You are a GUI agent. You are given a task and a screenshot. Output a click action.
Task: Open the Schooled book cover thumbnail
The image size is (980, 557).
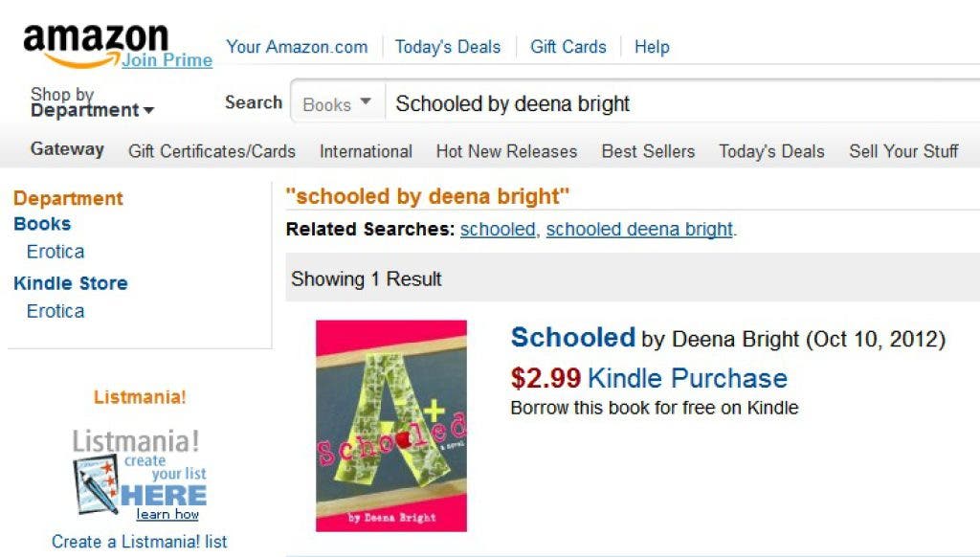pyautogui.click(x=391, y=425)
